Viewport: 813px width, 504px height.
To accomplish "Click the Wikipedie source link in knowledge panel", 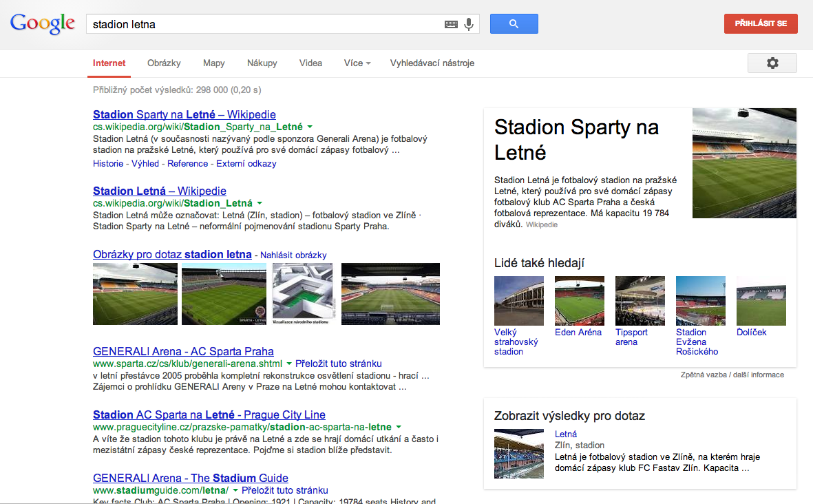I will 542,224.
